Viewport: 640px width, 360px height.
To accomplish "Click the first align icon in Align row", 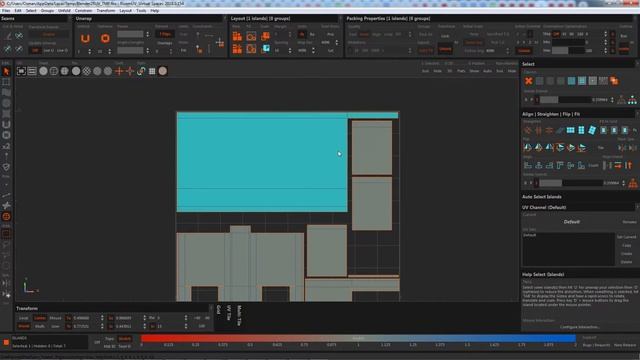I will 528,165.
